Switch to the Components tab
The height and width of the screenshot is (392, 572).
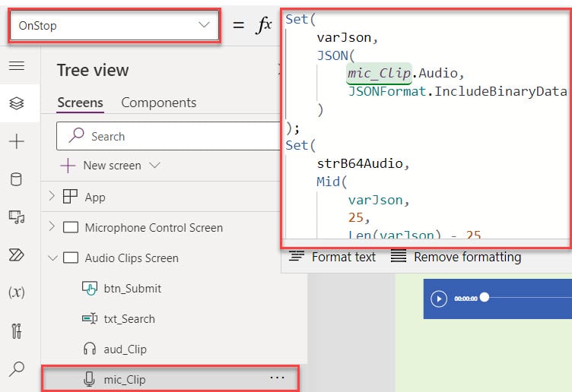[x=159, y=103]
